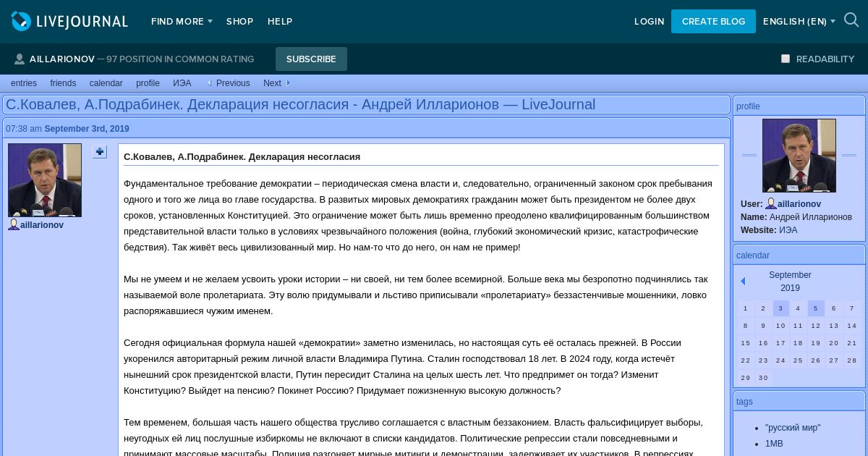Open the ИЭА website link in the profile panel
The image size is (868, 456).
(x=788, y=230)
